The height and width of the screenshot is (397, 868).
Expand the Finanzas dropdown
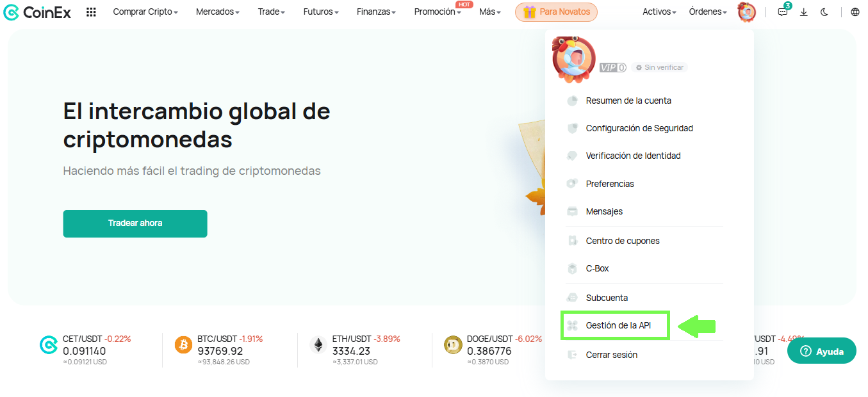(376, 12)
